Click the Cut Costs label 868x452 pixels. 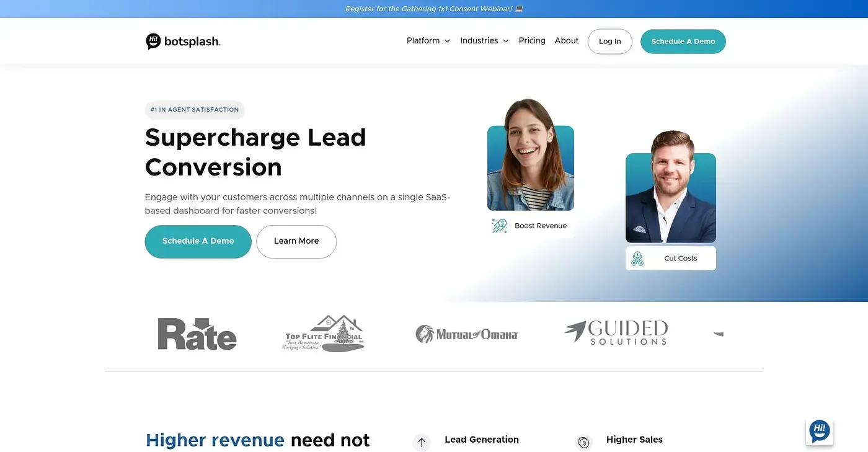point(681,259)
